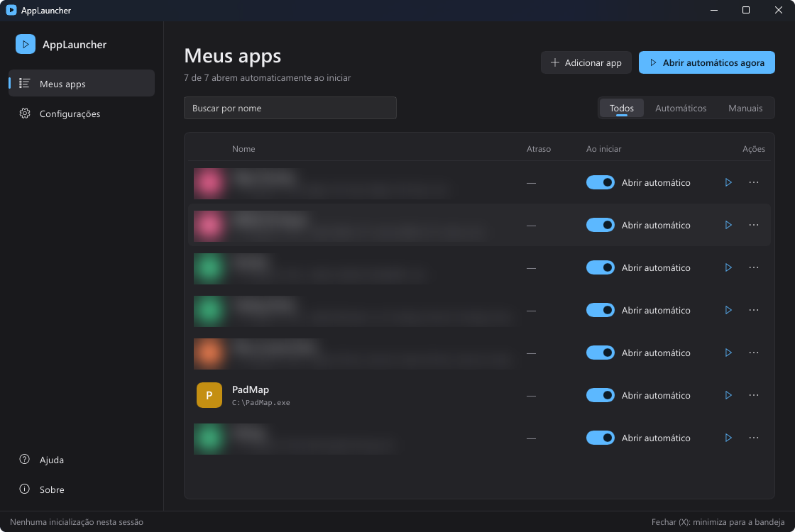
Task: Switch to the Manuais filter tab
Action: pyautogui.click(x=745, y=108)
